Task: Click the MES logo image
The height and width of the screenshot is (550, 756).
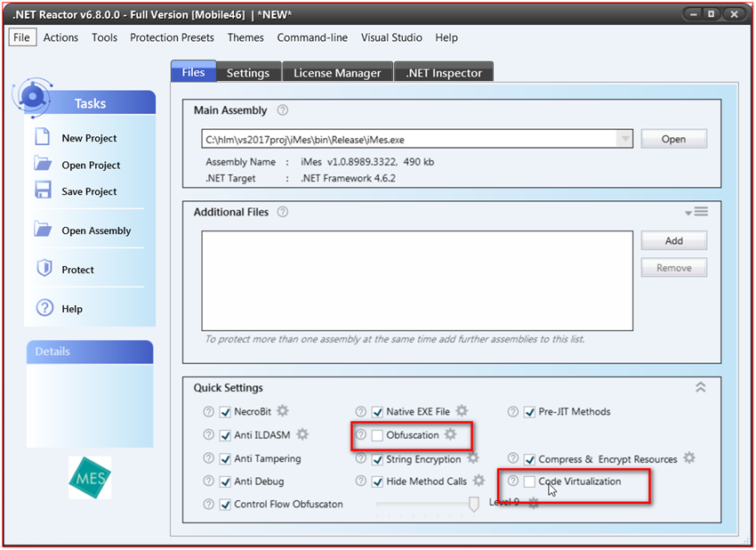Action: pyautogui.click(x=90, y=478)
